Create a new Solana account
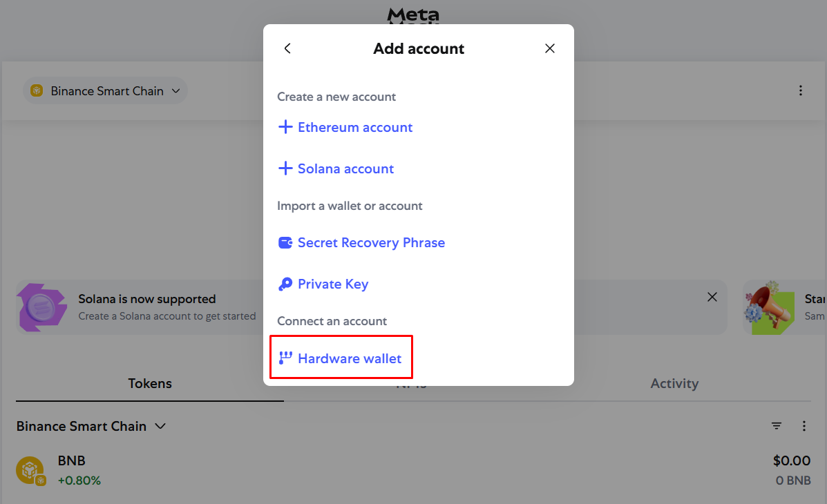Image resolution: width=827 pixels, height=504 pixels. tap(336, 168)
